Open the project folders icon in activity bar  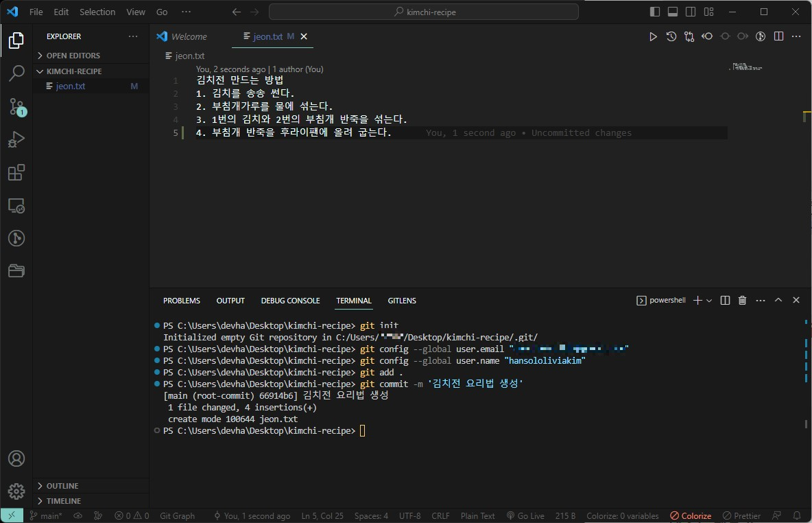click(x=16, y=270)
